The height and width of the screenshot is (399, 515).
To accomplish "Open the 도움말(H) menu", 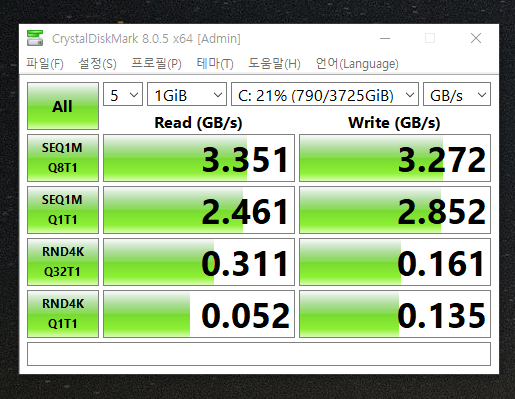I will 274,63.
